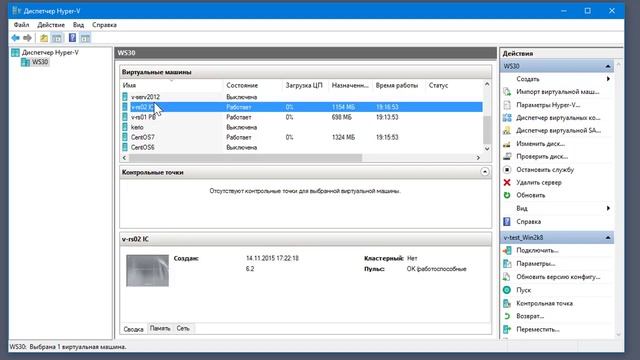The image size is (640, 360).
Task: Sort by the Статус column header
Action: [x=453, y=85]
